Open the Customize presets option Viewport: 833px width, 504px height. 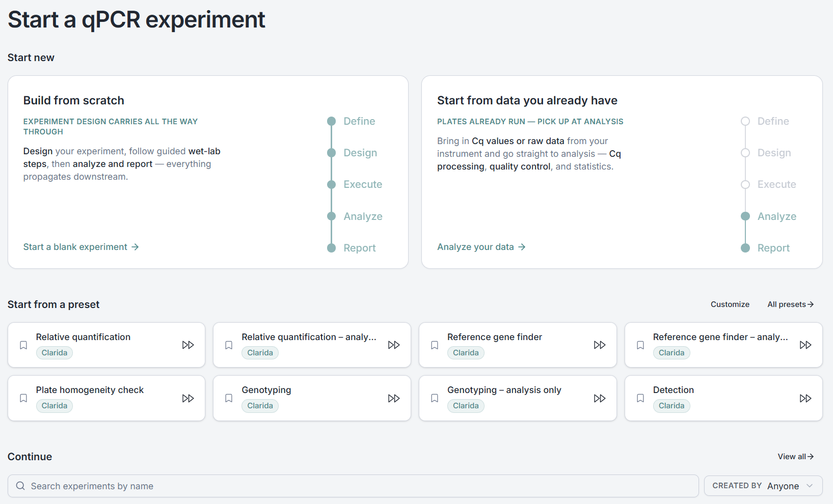[x=730, y=304]
